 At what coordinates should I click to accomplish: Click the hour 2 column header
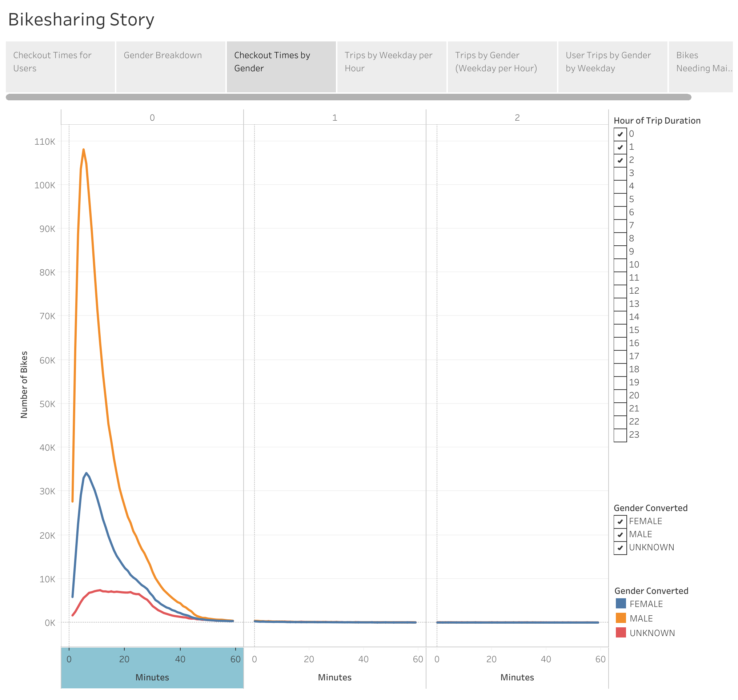click(x=517, y=117)
